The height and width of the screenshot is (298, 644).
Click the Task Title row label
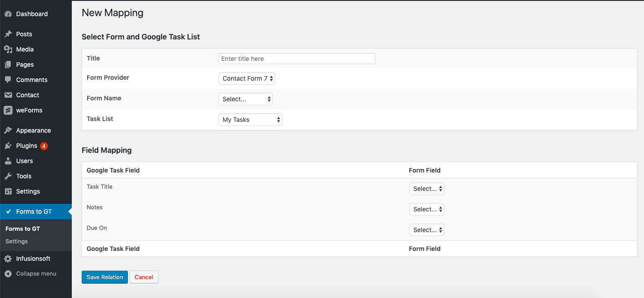point(100,187)
